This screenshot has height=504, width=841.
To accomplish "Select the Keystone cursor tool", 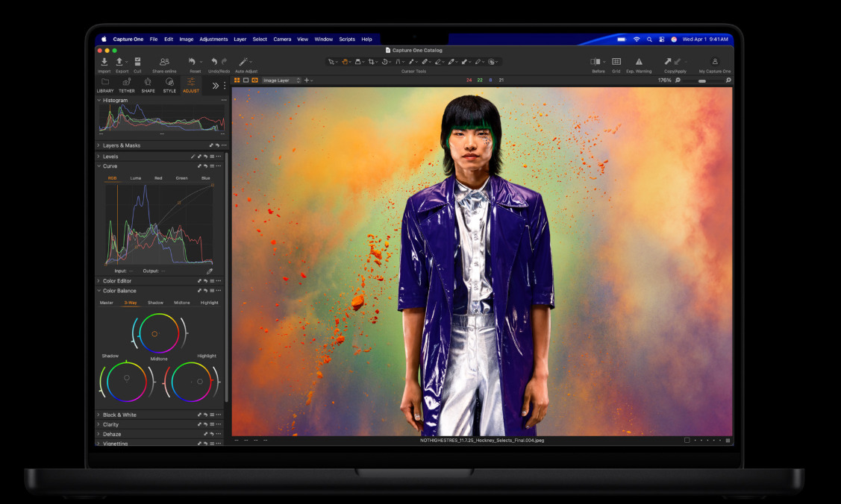I will pos(398,62).
